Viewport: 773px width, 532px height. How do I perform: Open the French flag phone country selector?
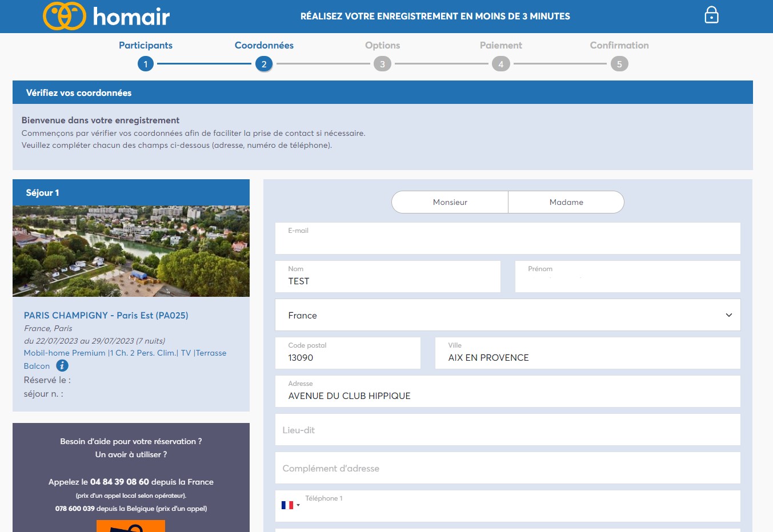click(x=290, y=505)
